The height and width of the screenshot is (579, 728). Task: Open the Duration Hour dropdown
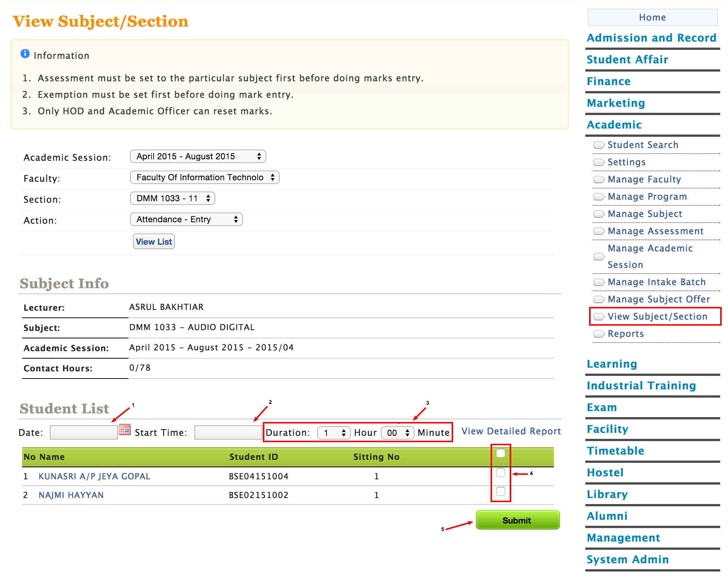tap(334, 433)
